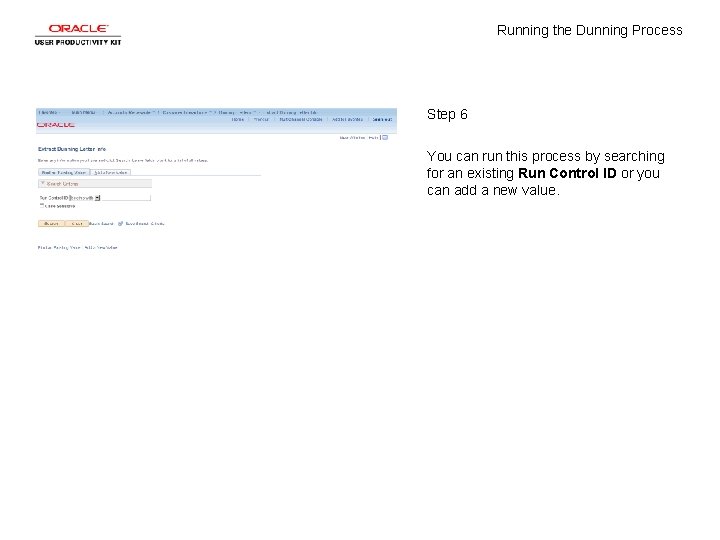Image resolution: width=720 pixels, height=540 pixels.
Task: Click the Basic Search link
Action: 101,224
